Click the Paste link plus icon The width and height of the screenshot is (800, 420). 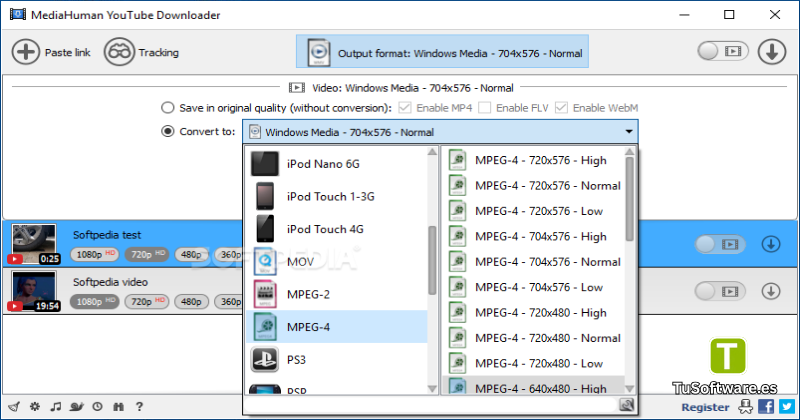(26, 52)
